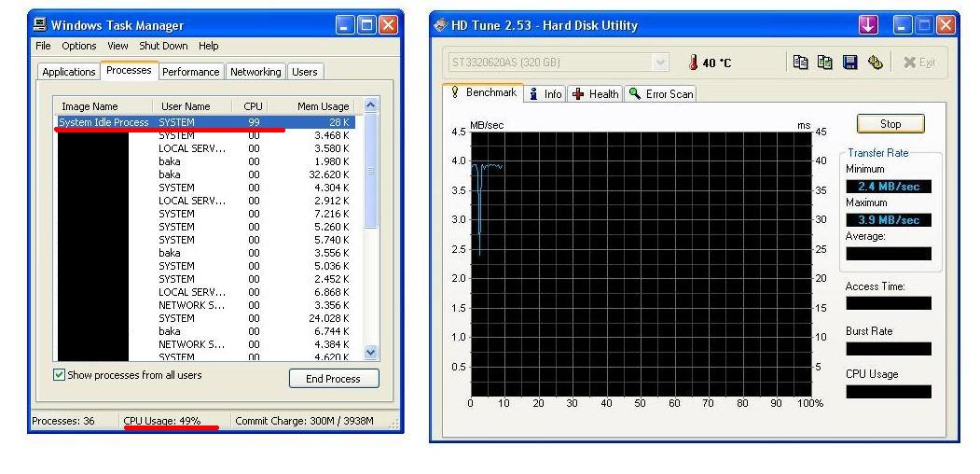Click the Exit button in HD Tune
The height and width of the screenshot is (474, 980).
coord(919,63)
